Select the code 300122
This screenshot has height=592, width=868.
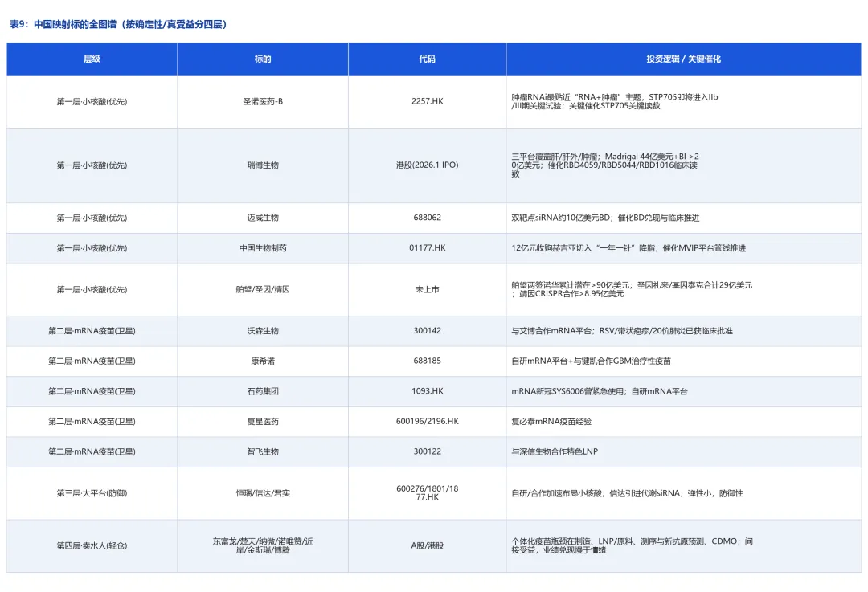pos(428,451)
